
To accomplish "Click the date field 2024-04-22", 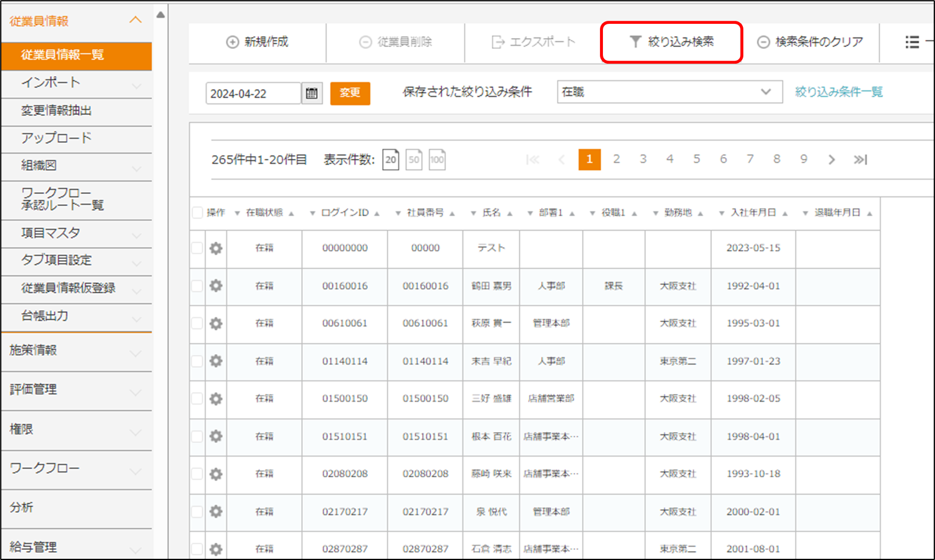I will click(x=253, y=93).
